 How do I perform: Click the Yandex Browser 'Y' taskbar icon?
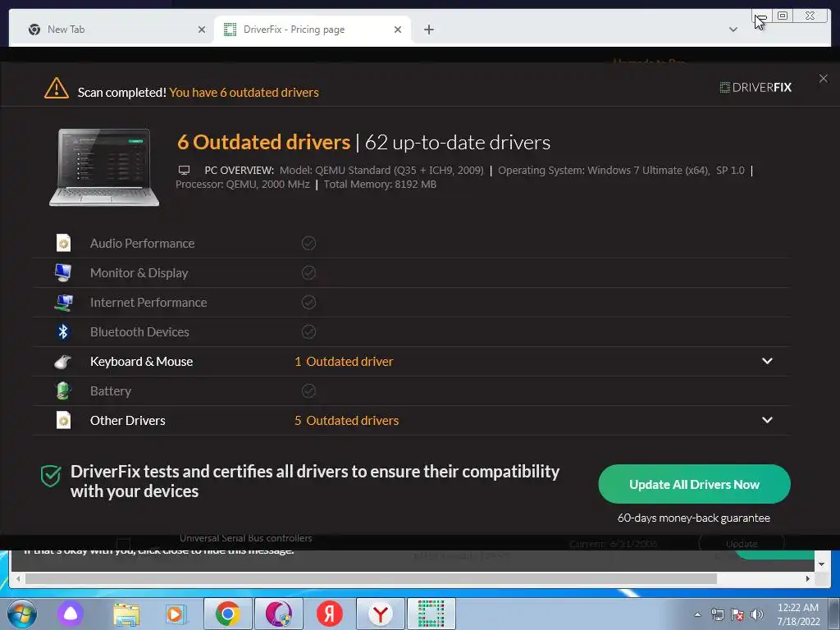pyautogui.click(x=380, y=614)
